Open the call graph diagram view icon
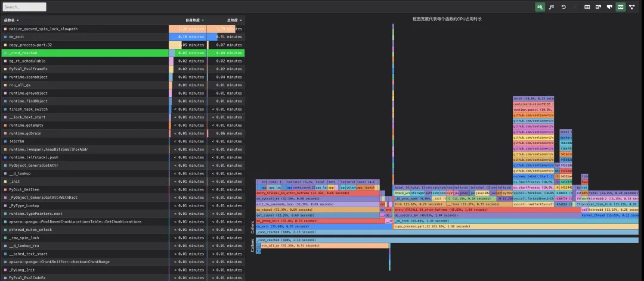This screenshot has width=644, height=281. [x=631, y=7]
